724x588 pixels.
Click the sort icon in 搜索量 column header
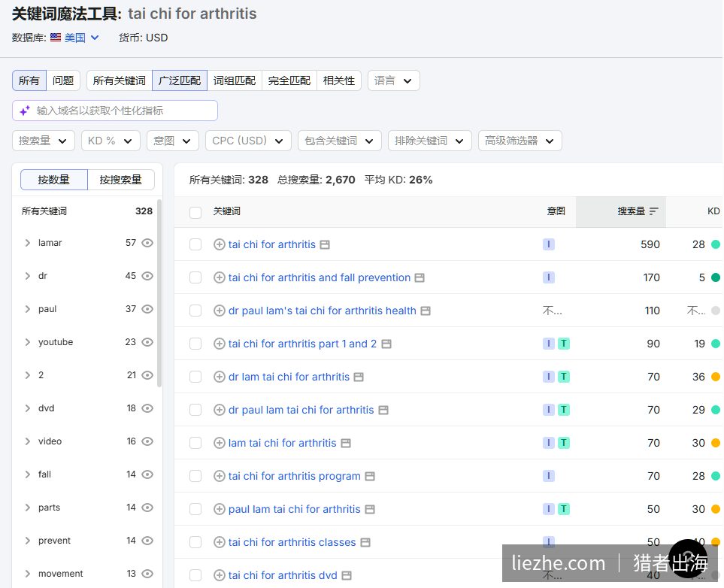pos(653,211)
